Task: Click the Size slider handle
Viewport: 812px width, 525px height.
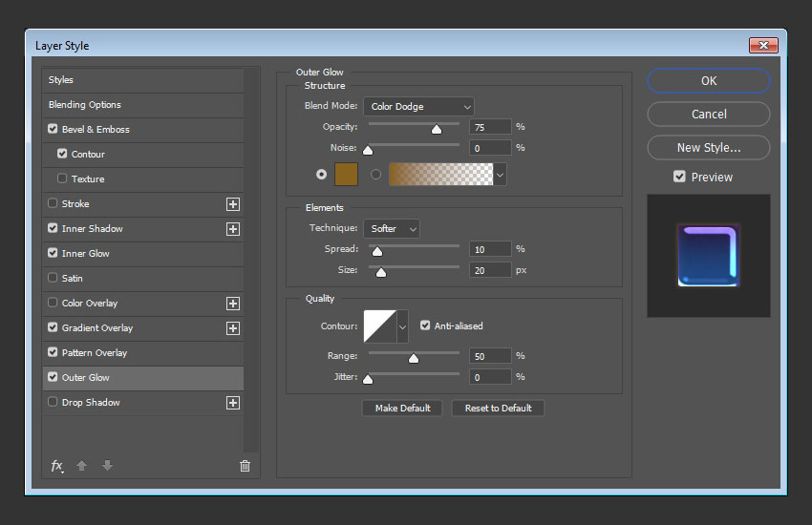Action: (381, 273)
